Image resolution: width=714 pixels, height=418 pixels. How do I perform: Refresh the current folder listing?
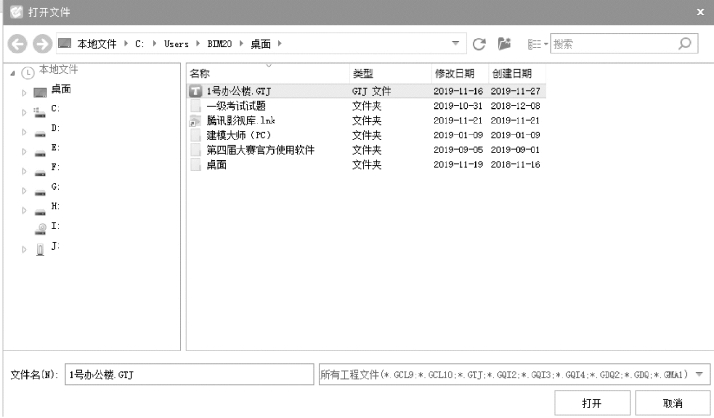tap(479, 44)
